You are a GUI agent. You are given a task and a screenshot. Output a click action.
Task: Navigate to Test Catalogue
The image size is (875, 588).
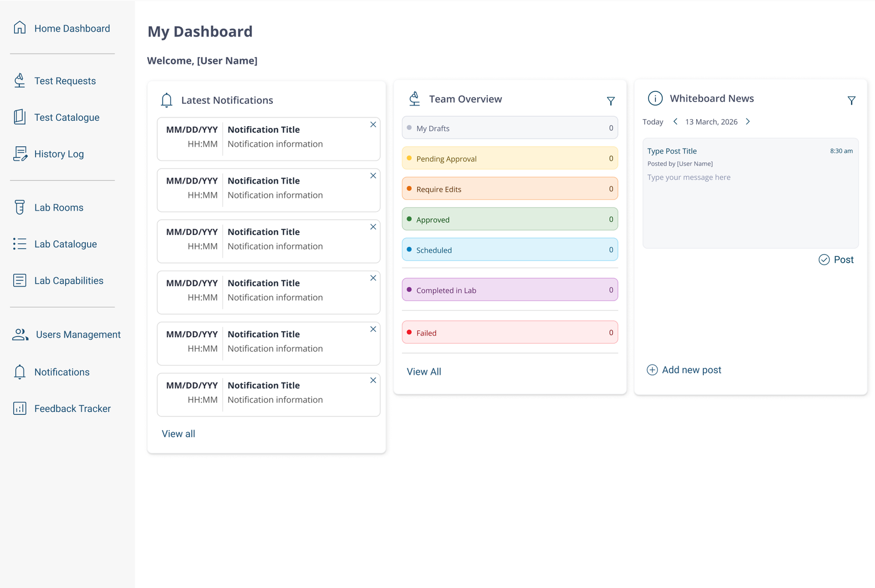(67, 117)
